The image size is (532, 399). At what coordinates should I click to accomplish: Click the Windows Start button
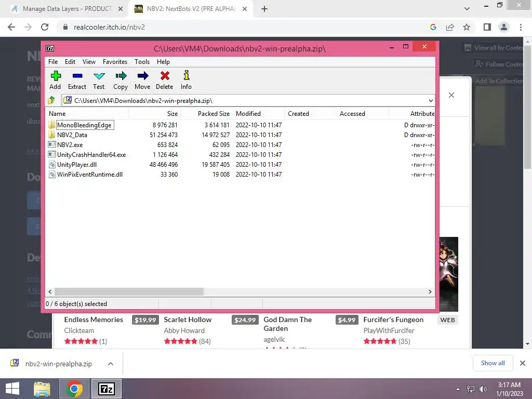tap(12, 389)
